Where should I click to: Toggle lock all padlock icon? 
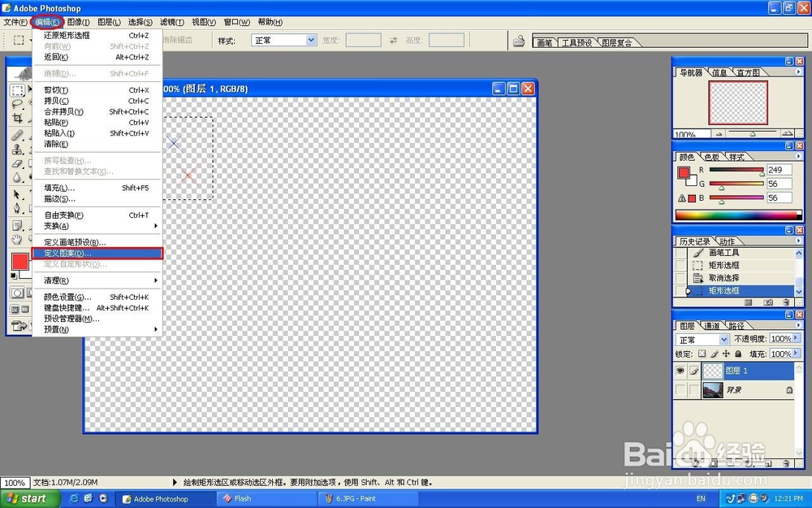pyautogui.click(x=738, y=354)
